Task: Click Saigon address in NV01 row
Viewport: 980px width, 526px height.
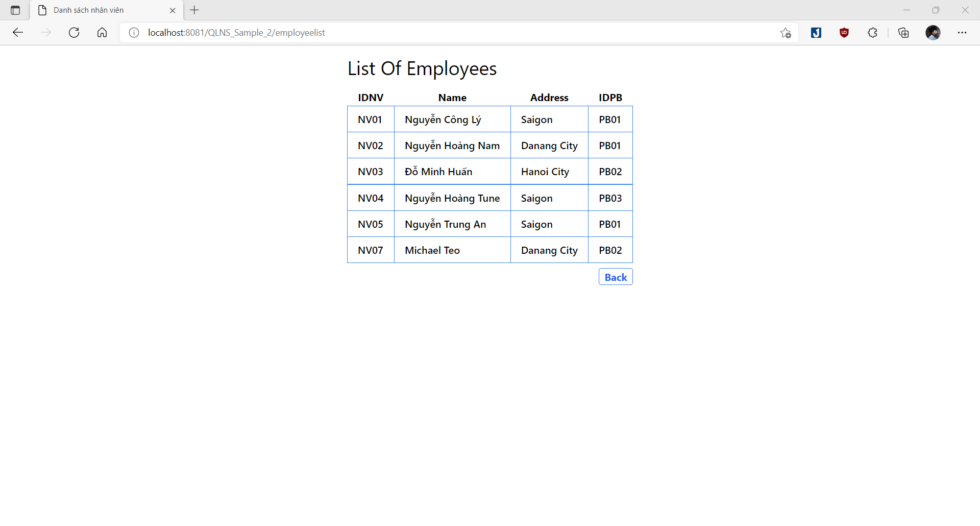Action: (549, 119)
